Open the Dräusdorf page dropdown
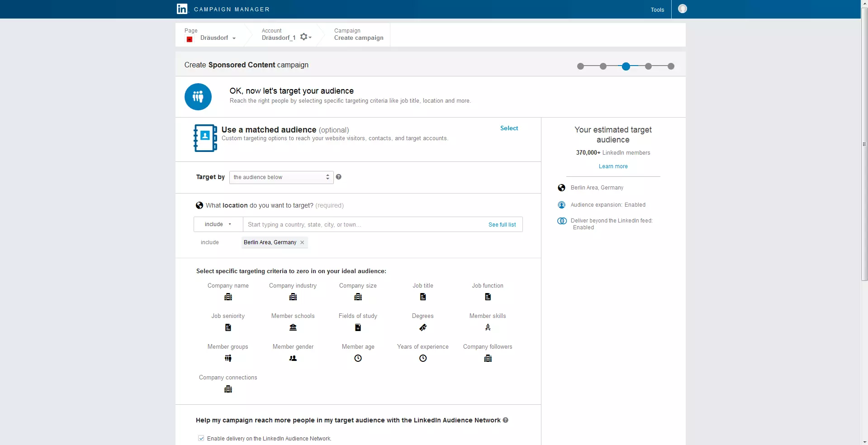Image resolution: width=868 pixels, height=445 pixels. point(218,38)
